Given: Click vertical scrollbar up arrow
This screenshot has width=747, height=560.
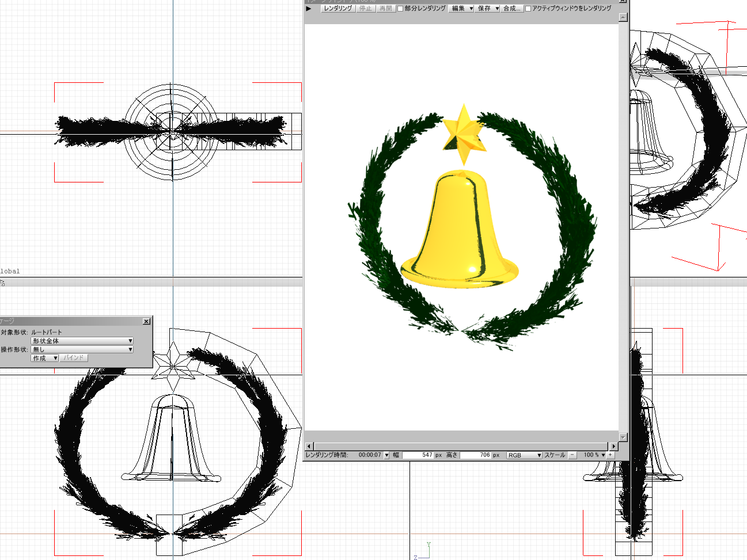Looking at the screenshot, I should [623, 17].
